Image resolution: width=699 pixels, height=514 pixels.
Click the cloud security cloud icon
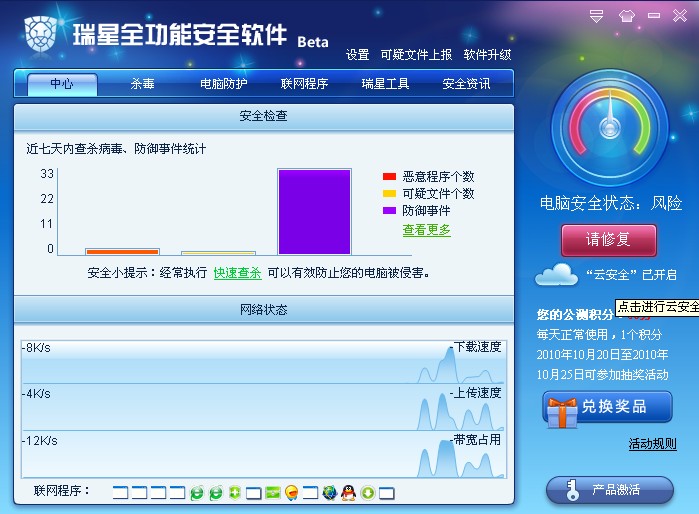557,274
